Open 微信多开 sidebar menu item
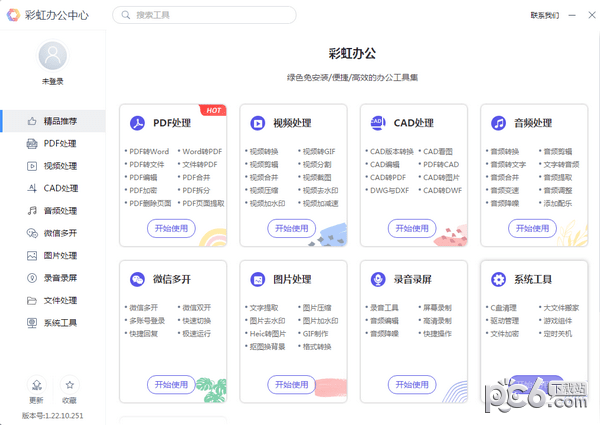 click(53, 233)
